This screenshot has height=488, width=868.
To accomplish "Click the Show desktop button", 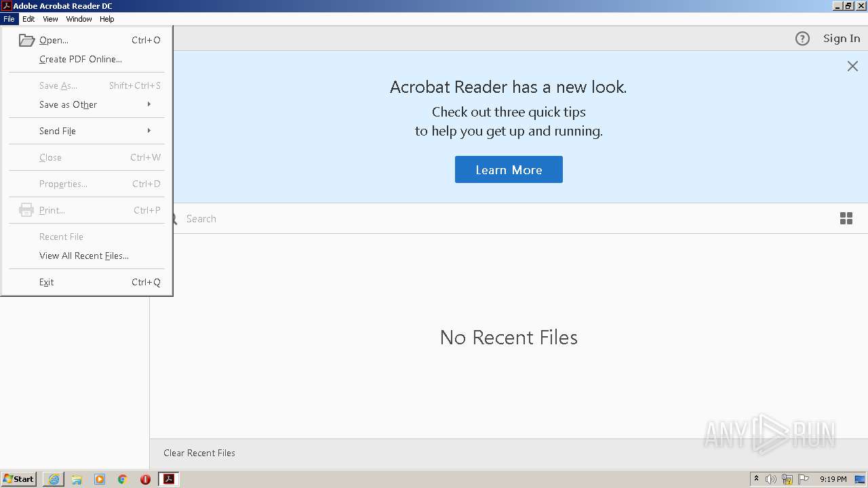I will click(861, 479).
